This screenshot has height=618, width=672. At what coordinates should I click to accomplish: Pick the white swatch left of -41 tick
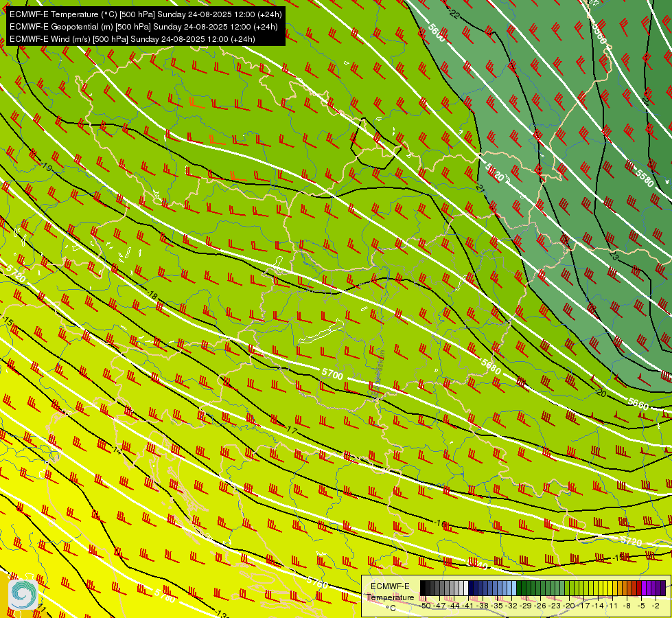(x=466, y=588)
